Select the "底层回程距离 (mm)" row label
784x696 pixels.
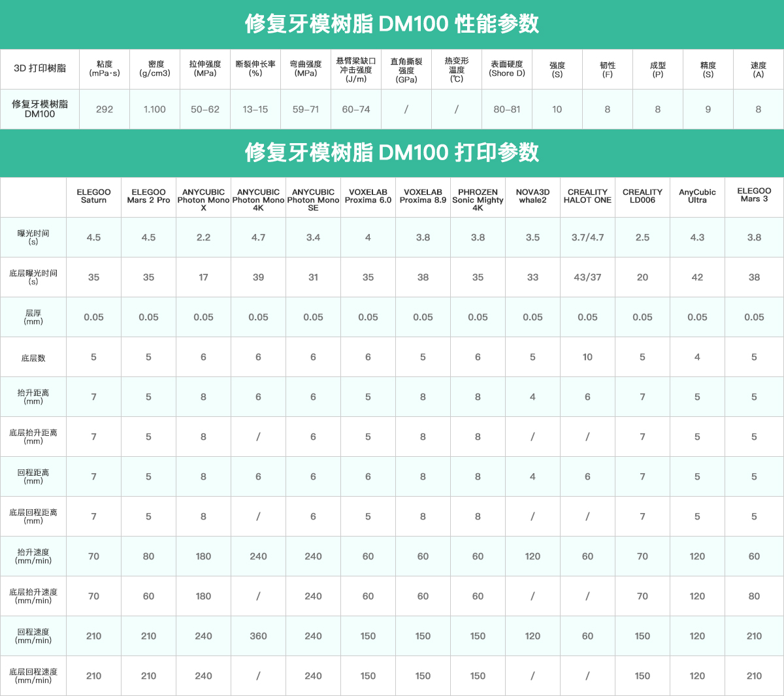click(33, 516)
